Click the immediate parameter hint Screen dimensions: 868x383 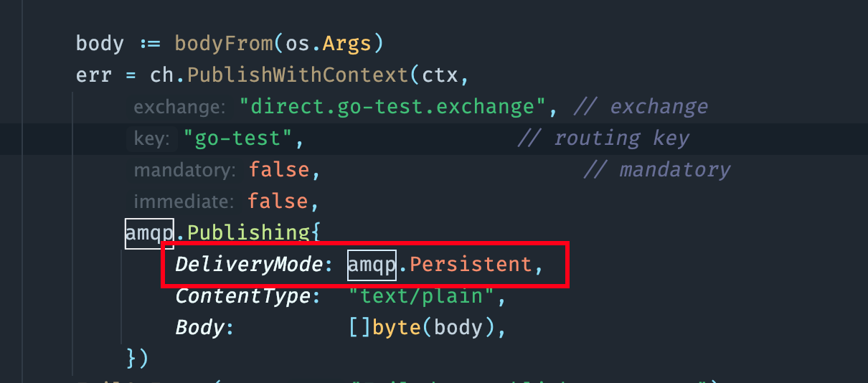coord(184,202)
